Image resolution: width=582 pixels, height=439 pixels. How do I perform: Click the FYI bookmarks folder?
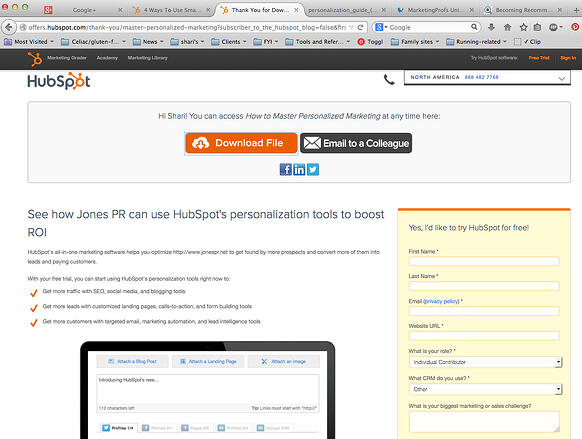pos(265,42)
